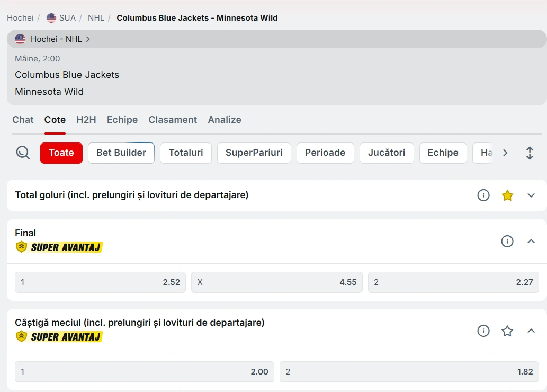The width and height of the screenshot is (547, 392).
Task: Collapse the Câștigă meciul market section
Action: tap(531, 331)
